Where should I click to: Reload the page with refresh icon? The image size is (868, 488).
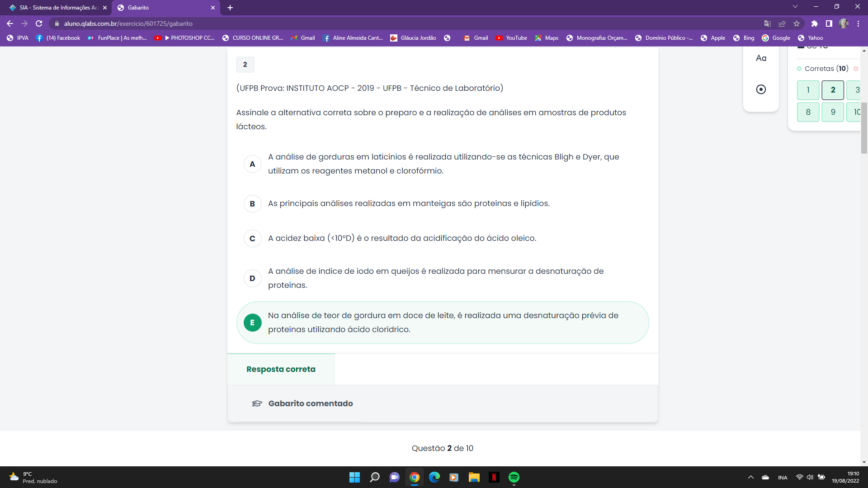click(39, 23)
